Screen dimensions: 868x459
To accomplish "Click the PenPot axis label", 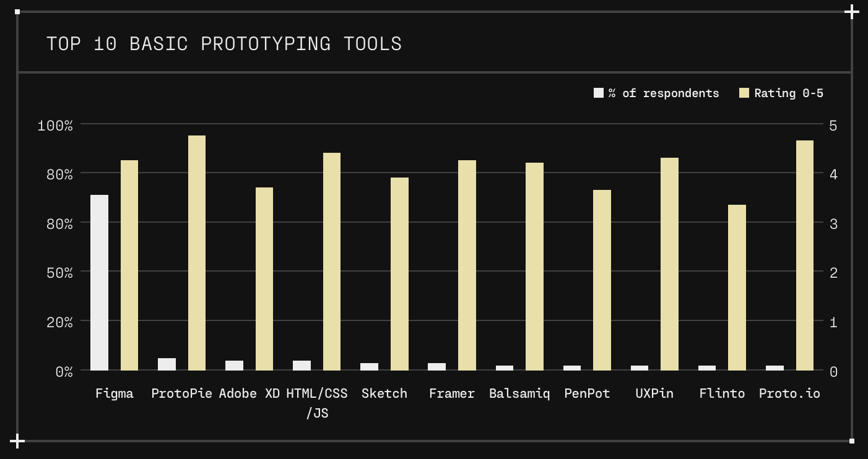I will pos(587,393).
